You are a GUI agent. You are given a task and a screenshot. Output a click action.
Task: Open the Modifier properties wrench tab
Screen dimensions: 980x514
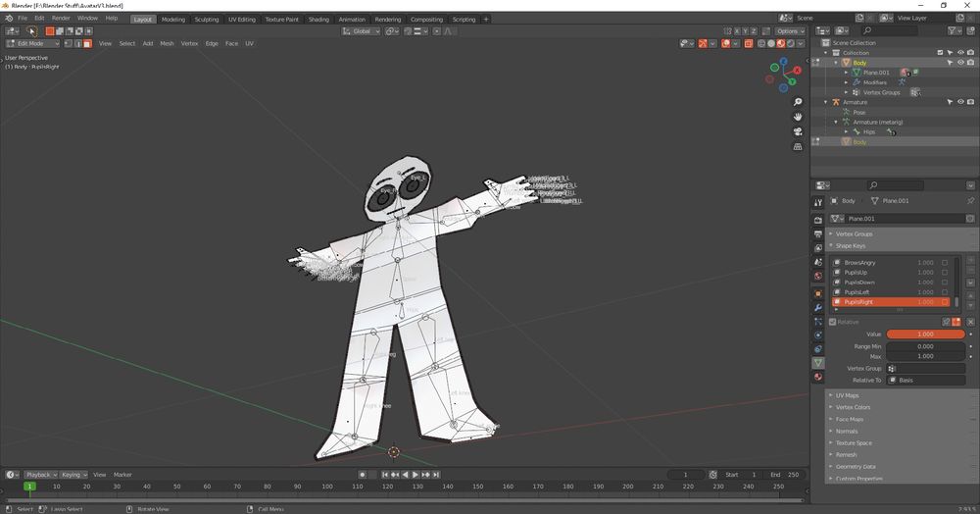coord(818,308)
